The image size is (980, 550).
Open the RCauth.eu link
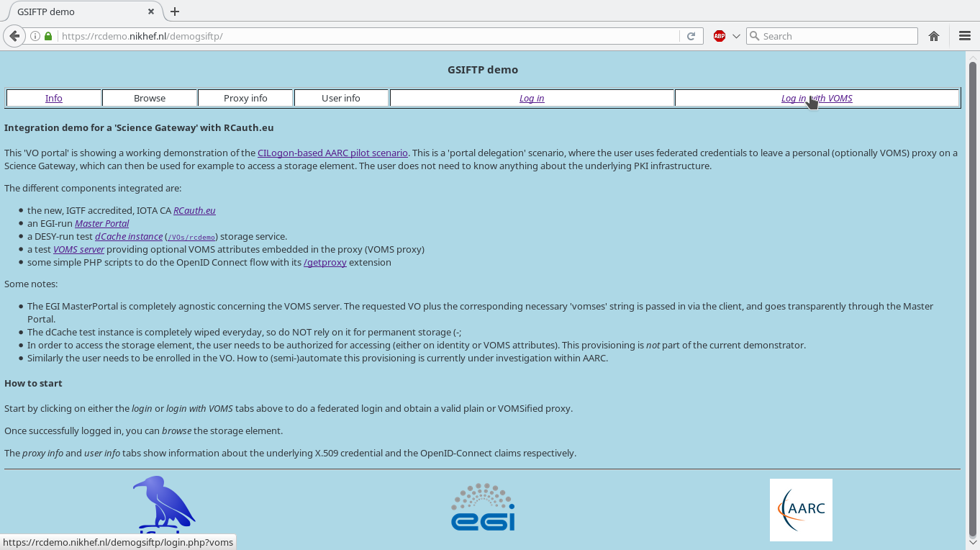(x=194, y=210)
